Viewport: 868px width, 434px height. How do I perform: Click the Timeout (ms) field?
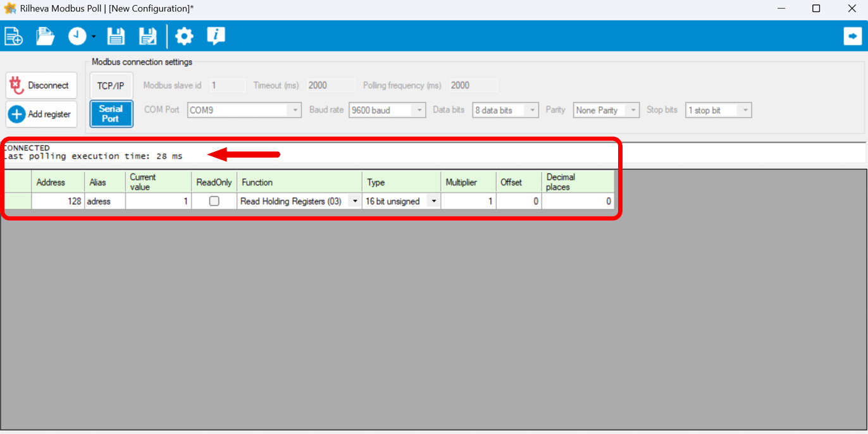332,85
